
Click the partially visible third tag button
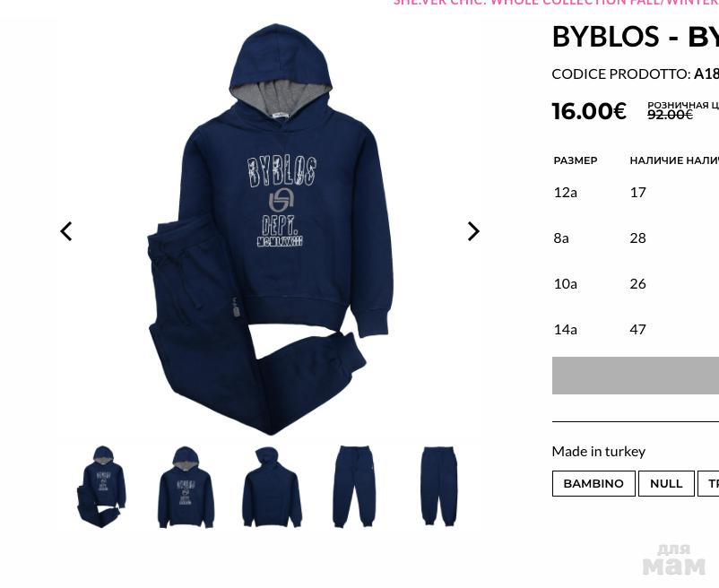(708, 483)
